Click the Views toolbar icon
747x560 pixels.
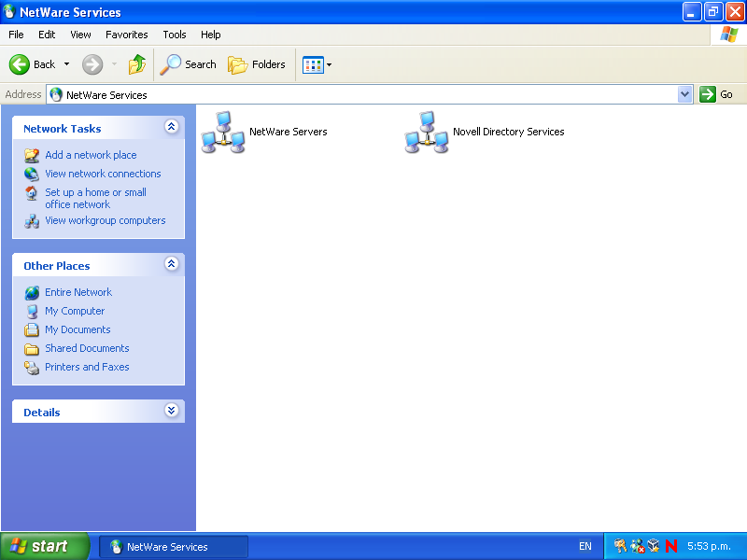click(x=313, y=64)
